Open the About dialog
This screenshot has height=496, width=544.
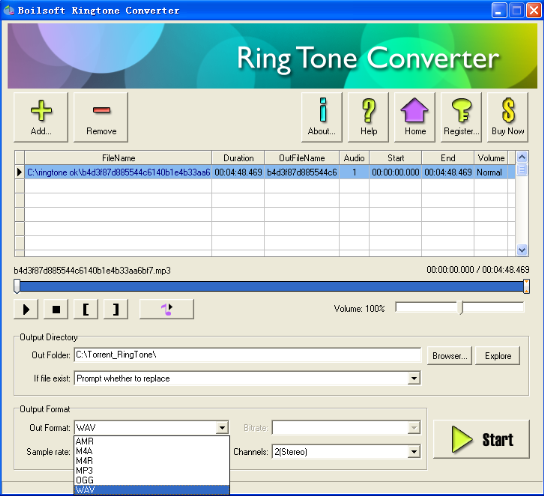coord(322,117)
